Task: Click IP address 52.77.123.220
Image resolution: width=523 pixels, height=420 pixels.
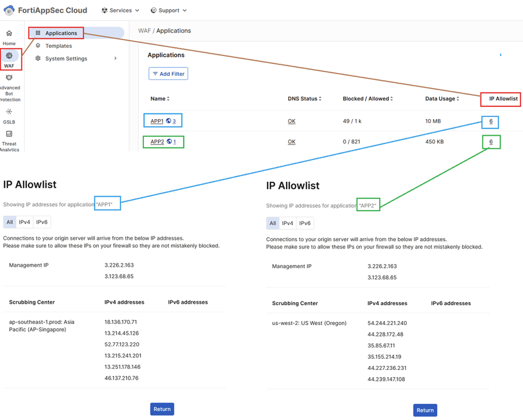Action: point(122,344)
